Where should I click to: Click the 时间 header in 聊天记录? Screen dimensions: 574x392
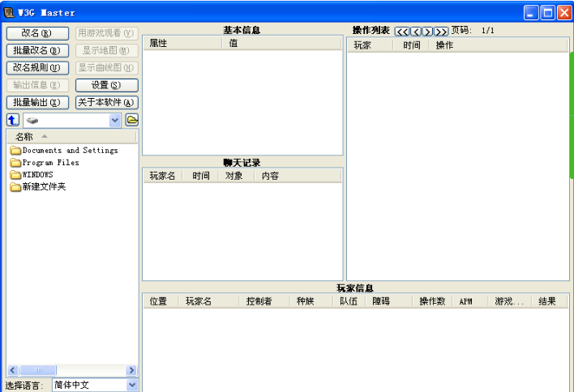200,176
